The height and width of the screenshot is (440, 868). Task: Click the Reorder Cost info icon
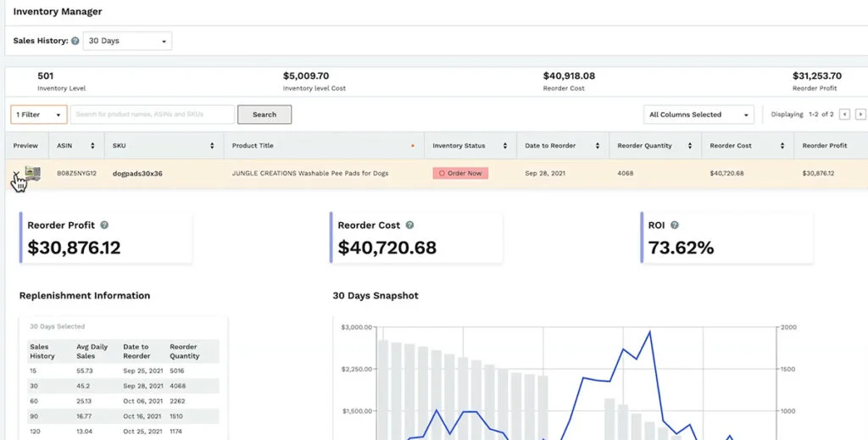pos(409,226)
